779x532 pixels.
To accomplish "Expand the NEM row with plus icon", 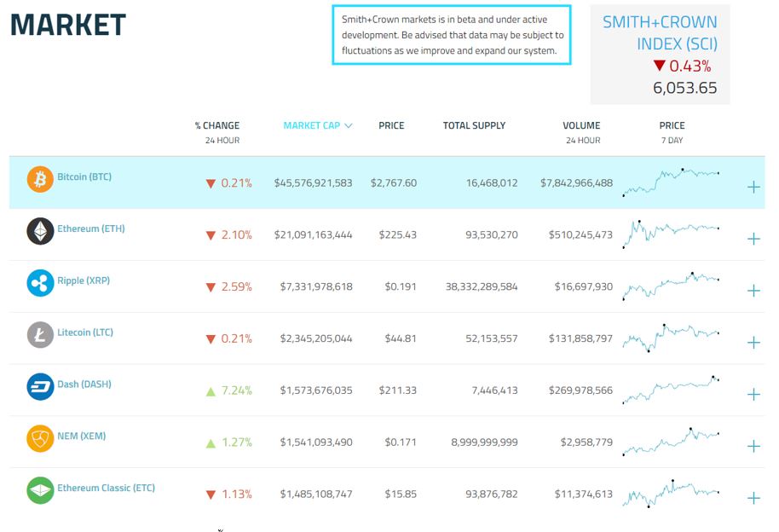I will (x=753, y=446).
